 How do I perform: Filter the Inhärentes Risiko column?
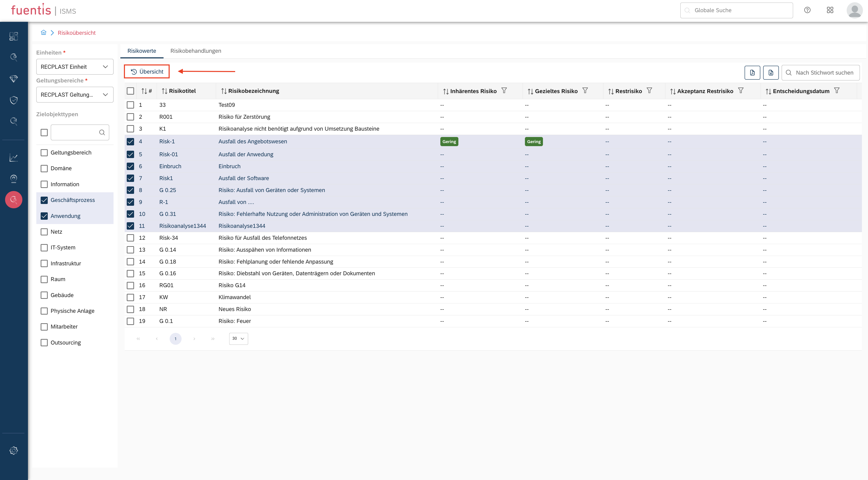coord(504,91)
